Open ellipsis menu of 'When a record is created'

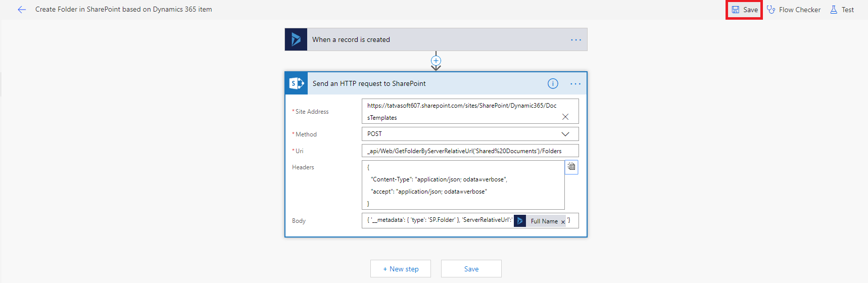(x=576, y=40)
